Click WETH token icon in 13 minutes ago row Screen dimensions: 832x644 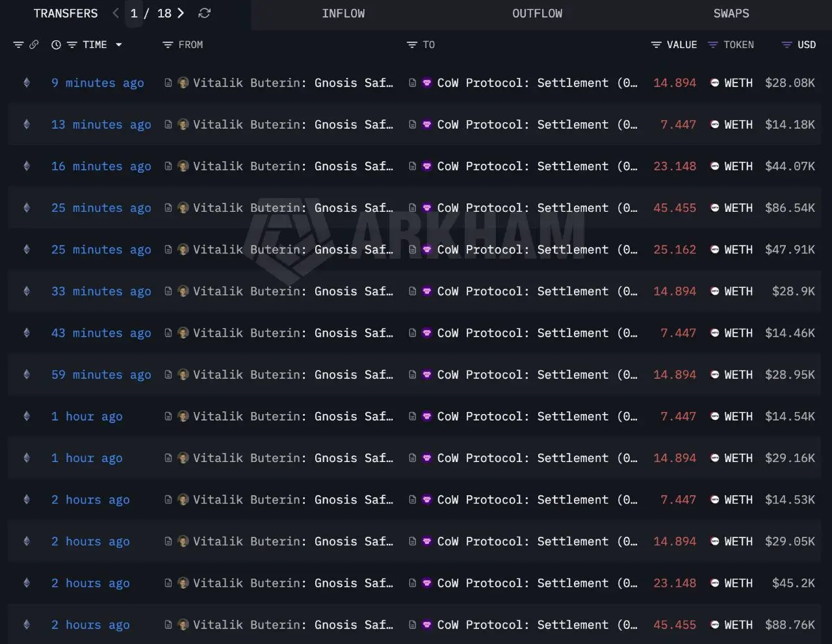point(715,124)
